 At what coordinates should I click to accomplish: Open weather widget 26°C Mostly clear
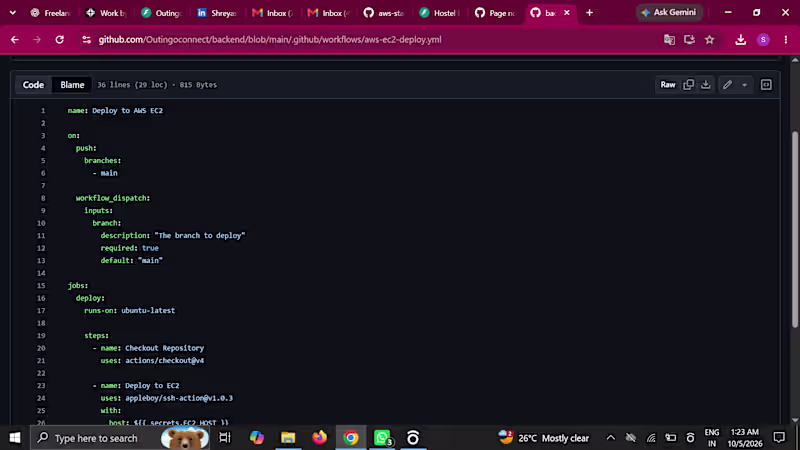pos(544,438)
